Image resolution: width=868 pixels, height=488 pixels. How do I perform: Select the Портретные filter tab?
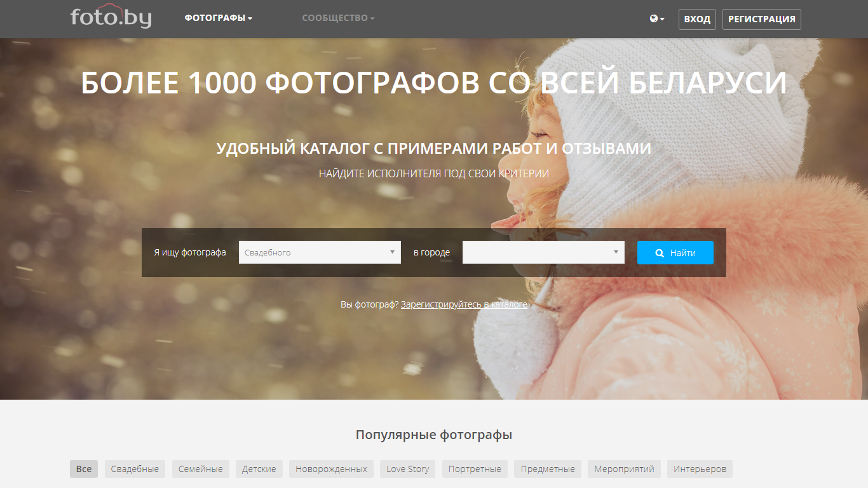[x=475, y=469]
